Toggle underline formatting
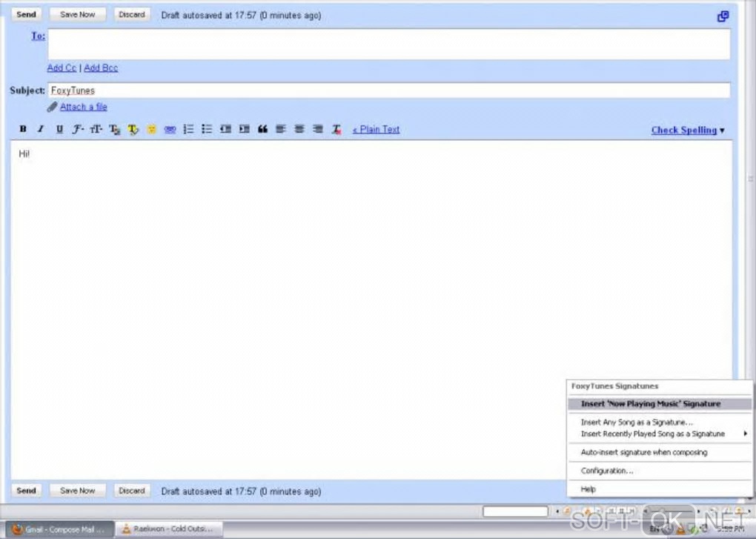Image resolution: width=756 pixels, height=539 pixels. coord(59,129)
